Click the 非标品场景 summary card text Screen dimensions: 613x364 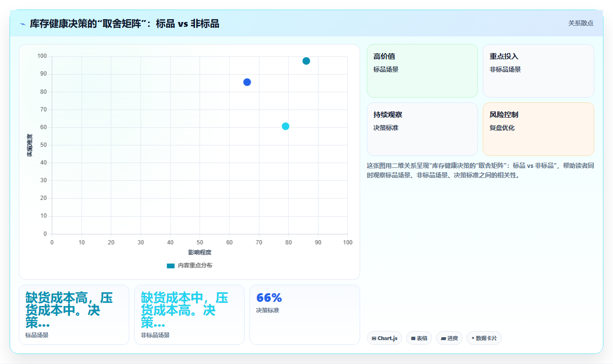[x=185, y=310]
